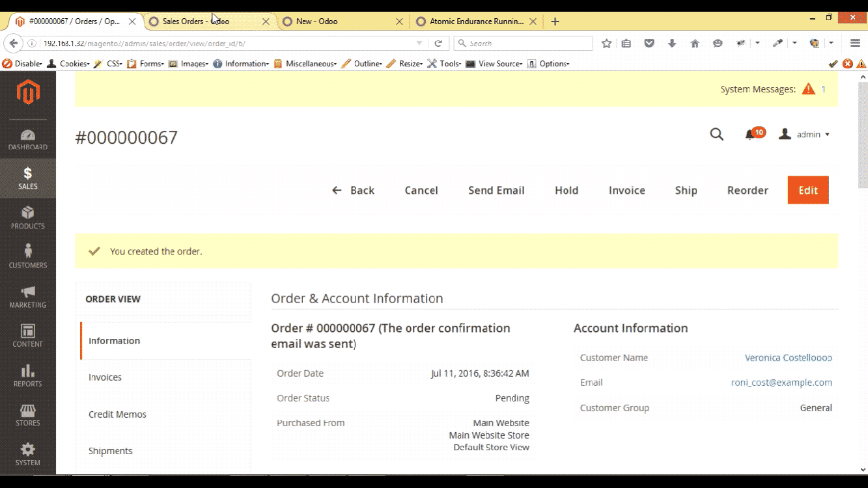Open the Options developer toolbar menu
This screenshot has width=868, height=488.
[548, 64]
